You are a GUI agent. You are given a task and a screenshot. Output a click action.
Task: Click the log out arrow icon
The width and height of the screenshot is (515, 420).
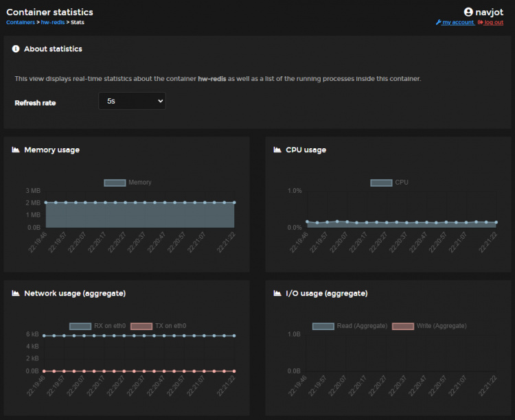(481, 22)
